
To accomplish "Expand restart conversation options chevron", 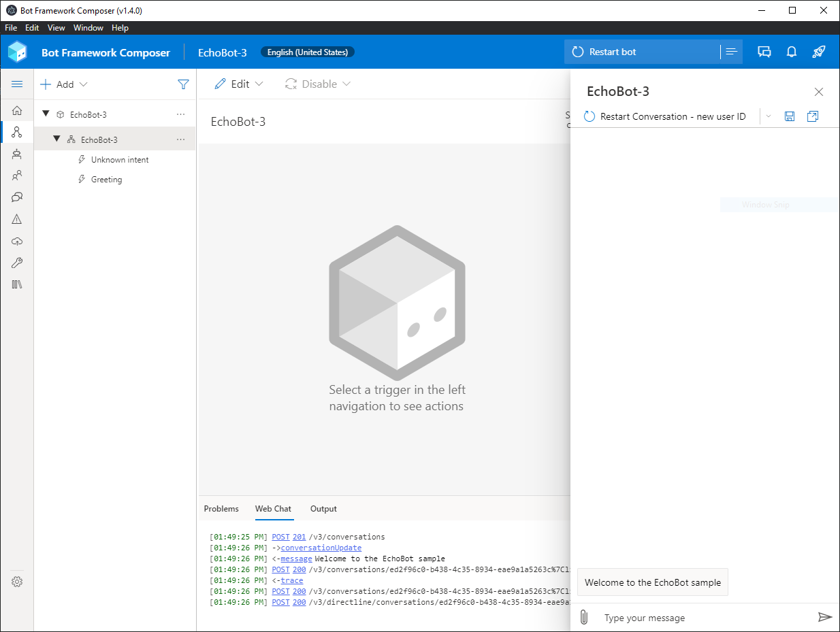I will (769, 116).
